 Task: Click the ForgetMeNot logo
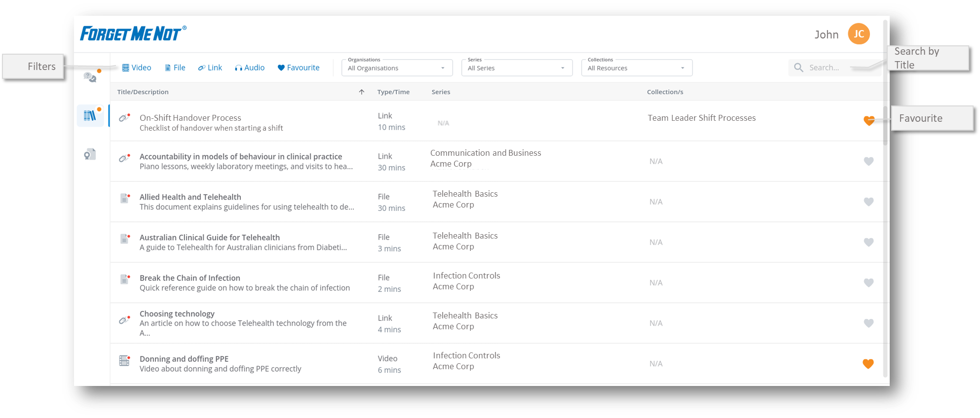(133, 34)
